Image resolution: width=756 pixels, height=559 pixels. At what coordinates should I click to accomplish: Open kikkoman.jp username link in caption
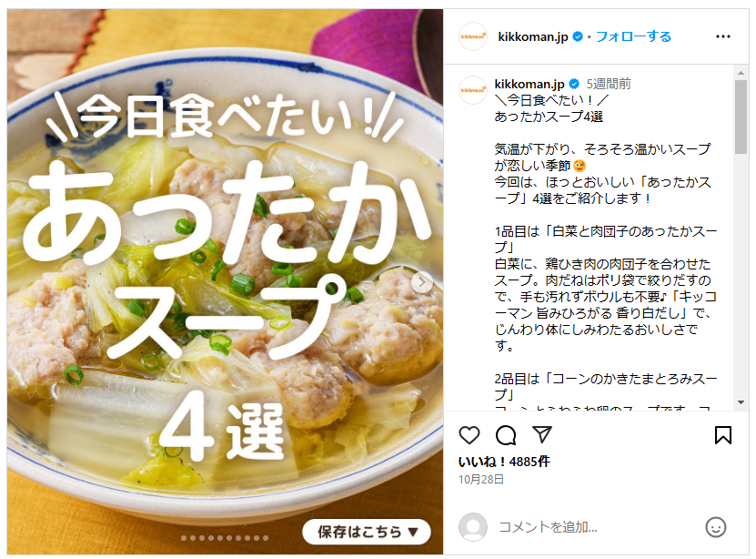[529, 84]
